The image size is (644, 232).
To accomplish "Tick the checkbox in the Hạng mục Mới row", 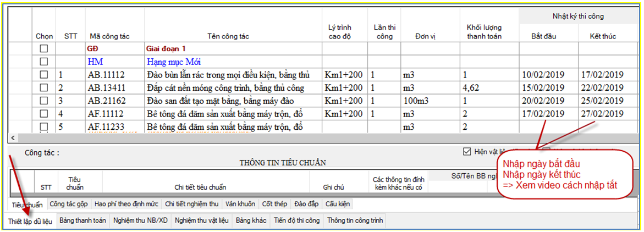I will point(43,62).
